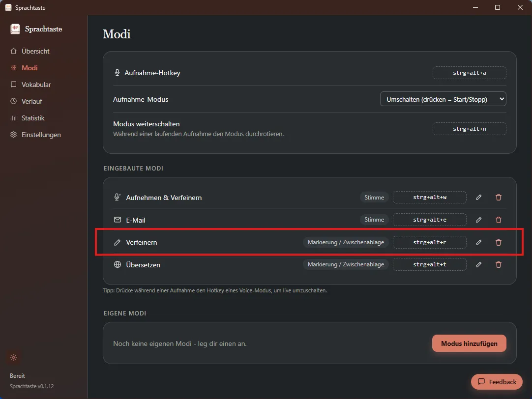The height and width of the screenshot is (399, 532).
Task: Edit the Verfeinern mode
Action: tap(478, 242)
